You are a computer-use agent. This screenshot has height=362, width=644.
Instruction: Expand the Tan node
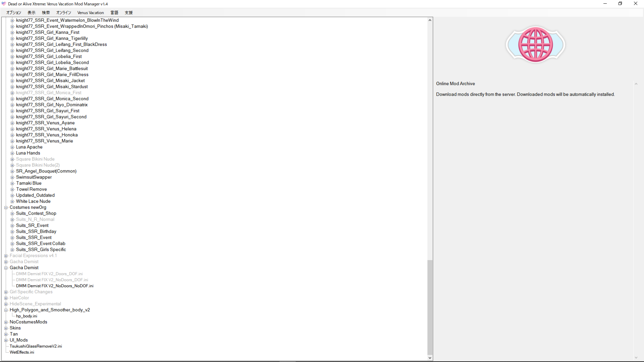tap(6, 334)
